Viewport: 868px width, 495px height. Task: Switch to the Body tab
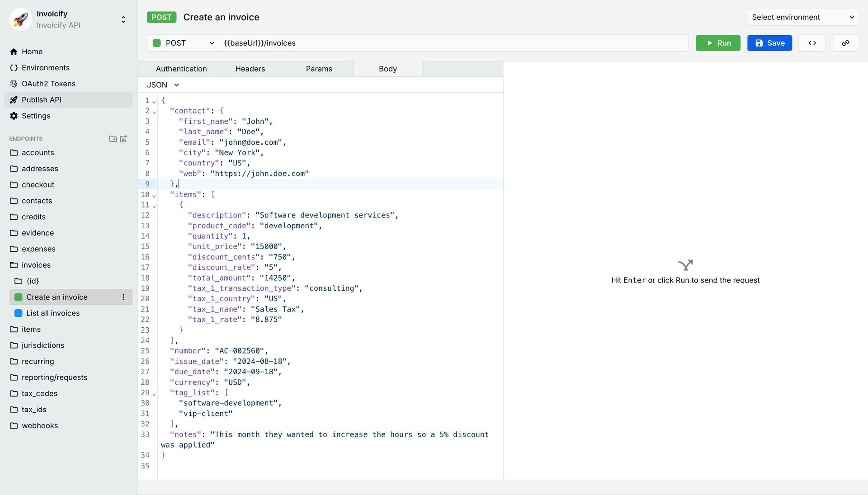[388, 69]
